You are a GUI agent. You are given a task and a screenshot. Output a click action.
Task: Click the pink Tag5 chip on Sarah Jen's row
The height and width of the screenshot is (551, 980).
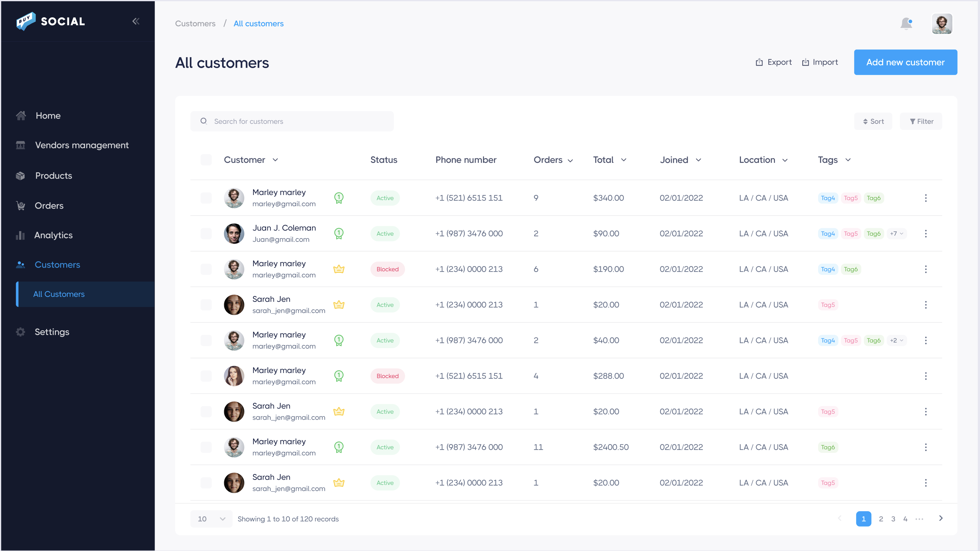tap(828, 305)
